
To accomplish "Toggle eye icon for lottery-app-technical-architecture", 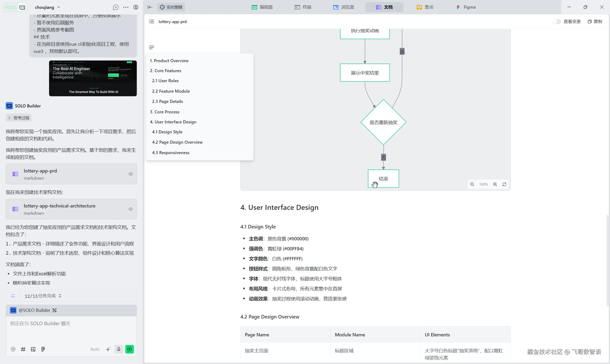I will (131, 209).
